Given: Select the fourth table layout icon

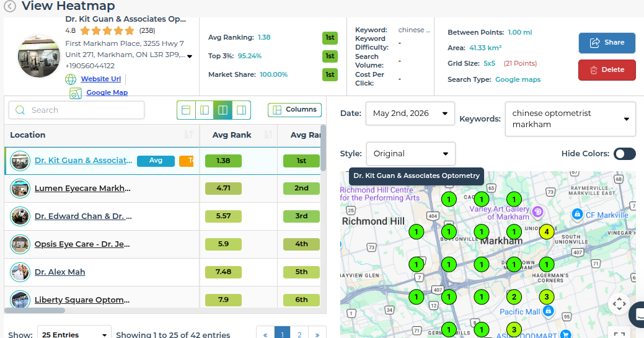Looking at the screenshot, I should pos(242,110).
